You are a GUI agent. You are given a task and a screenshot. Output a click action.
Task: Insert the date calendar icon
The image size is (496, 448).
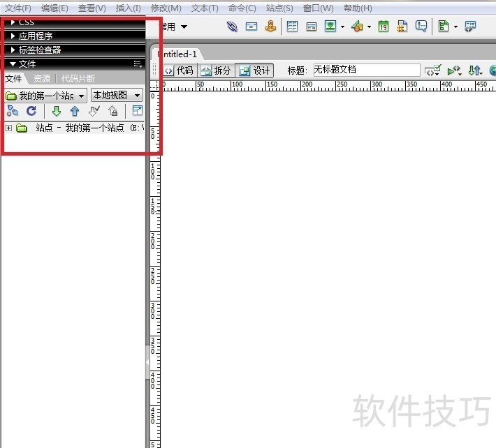coord(384,27)
